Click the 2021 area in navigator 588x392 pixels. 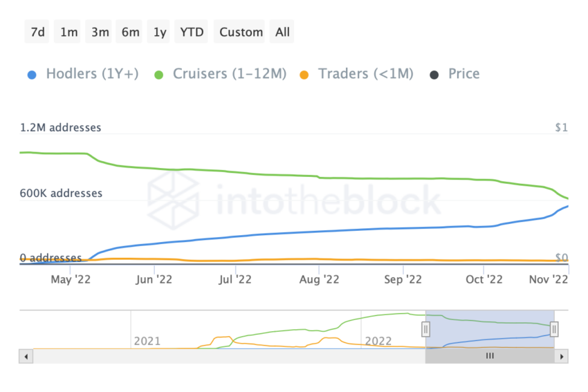tap(147, 341)
